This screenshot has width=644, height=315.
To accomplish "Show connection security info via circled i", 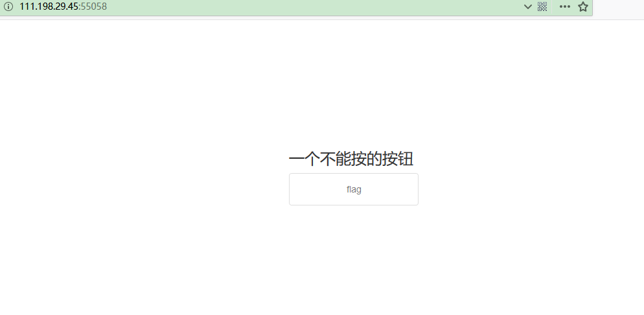I will click(8, 6).
